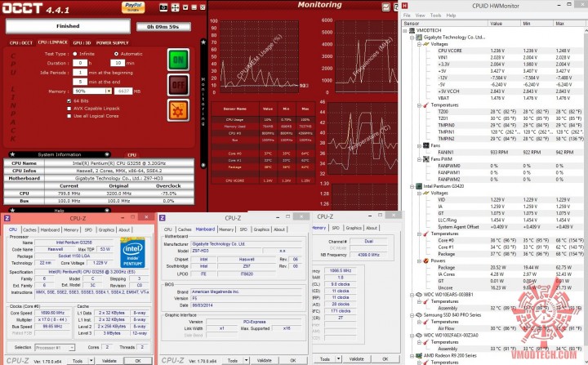Collapse the VMODTECH root node in HWMonitor

pos(405,30)
